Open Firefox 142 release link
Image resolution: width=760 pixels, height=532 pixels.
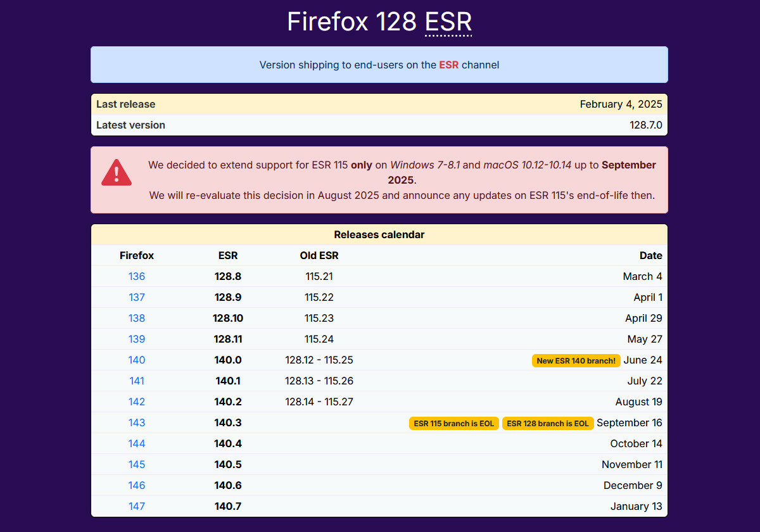(x=137, y=402)
